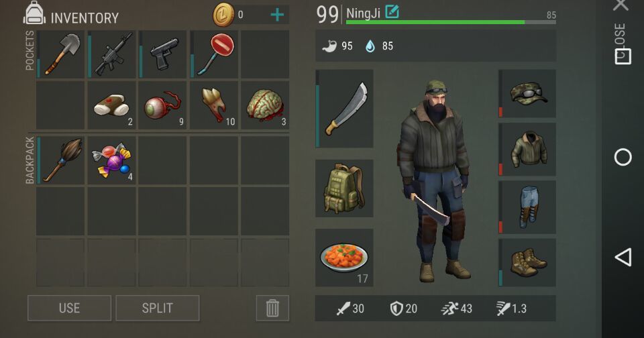Select the carrot stew food slot
Image resolution: width=644 pixels, height=338 pixels.
click(x=344, y=258)
